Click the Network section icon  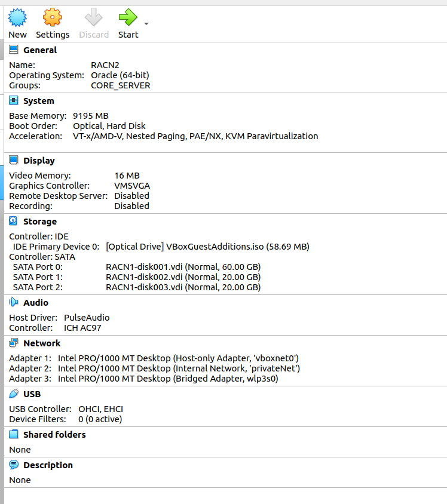[x=14, y=343]
